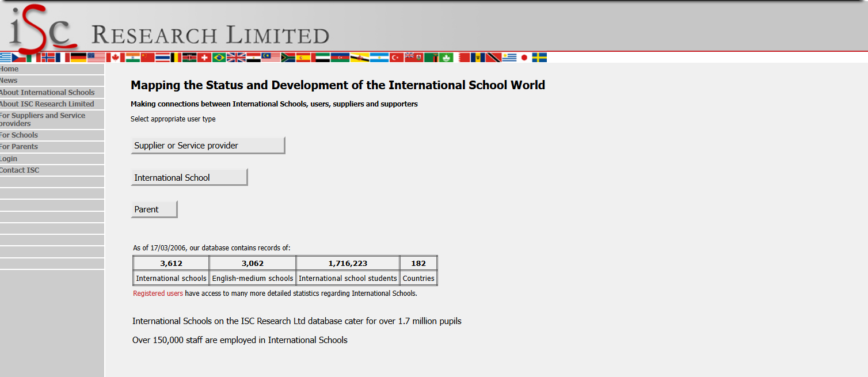Click the Spanish flag icon
The width and height of the screenshot is (868, 377).
pyautogui.click(x=303, y=58)
